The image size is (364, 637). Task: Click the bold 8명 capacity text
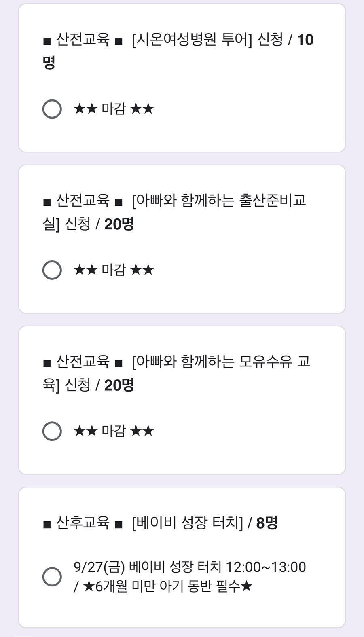tap(267, 523)
